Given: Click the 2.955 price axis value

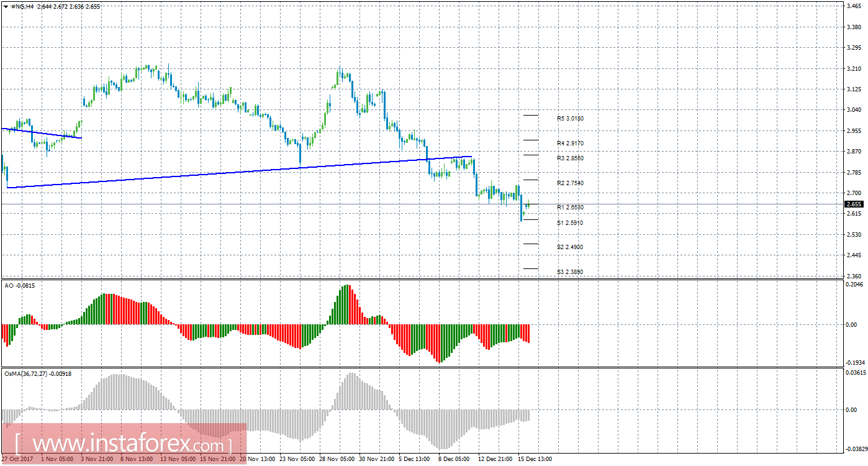Looking at the screenshot, I should pos(854,130).
